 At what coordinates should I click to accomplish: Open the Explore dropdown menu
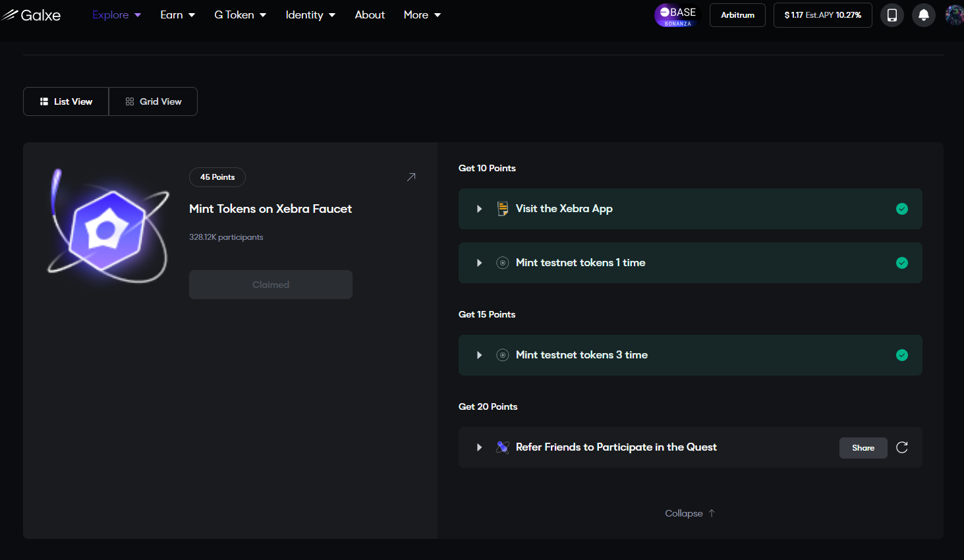tap(117, 14)
